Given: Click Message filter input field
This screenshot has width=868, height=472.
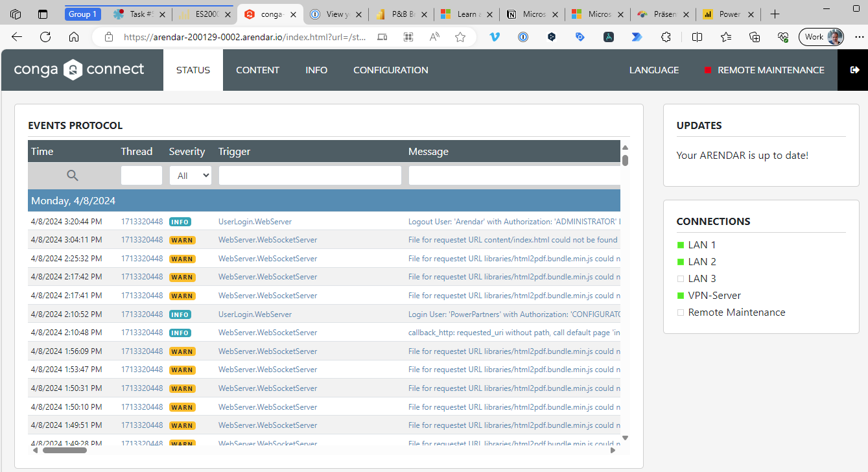Looking at the screenshot, I should tap(515, 175).
